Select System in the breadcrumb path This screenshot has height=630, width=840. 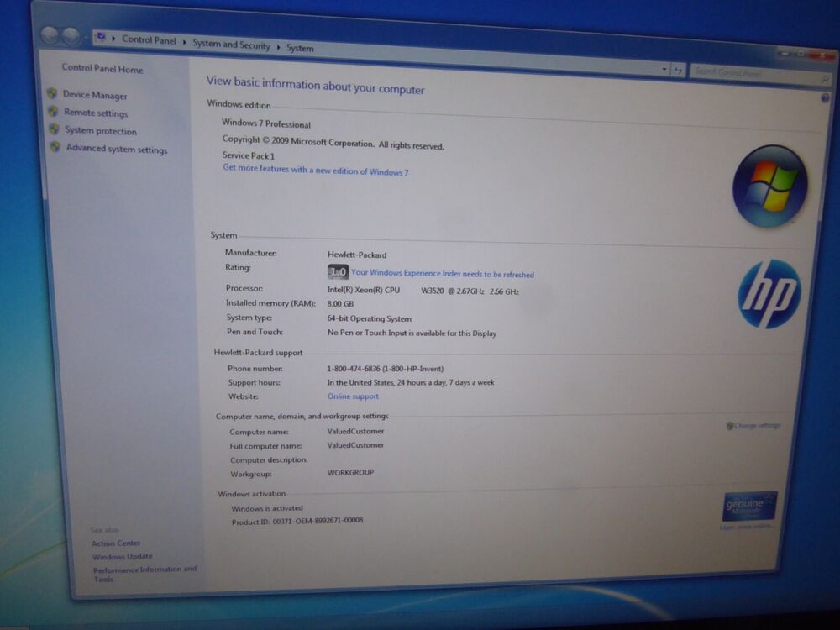point(300,48)
